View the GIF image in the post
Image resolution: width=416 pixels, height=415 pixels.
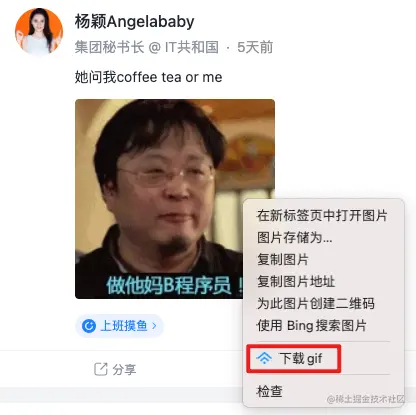(x=175, y=199)
